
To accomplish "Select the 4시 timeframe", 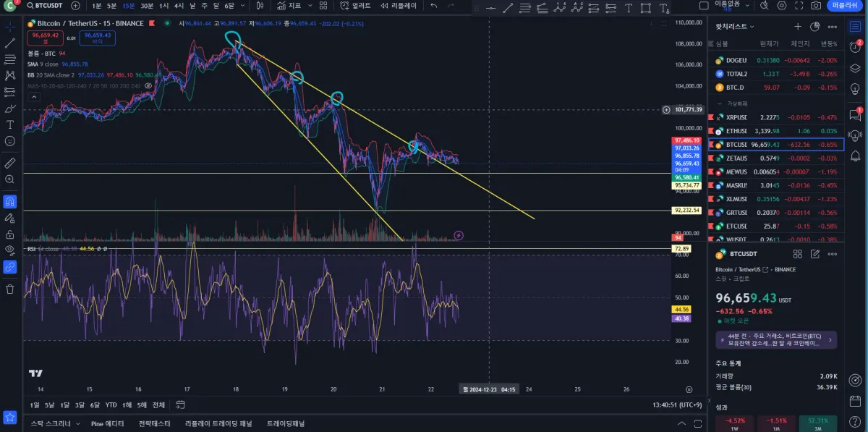I will (179, 6).
